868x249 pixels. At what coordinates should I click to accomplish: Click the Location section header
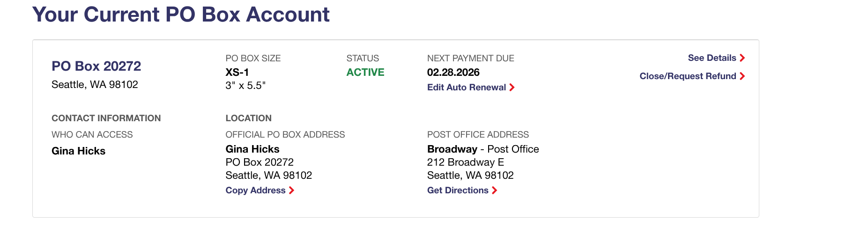point(248,118)
